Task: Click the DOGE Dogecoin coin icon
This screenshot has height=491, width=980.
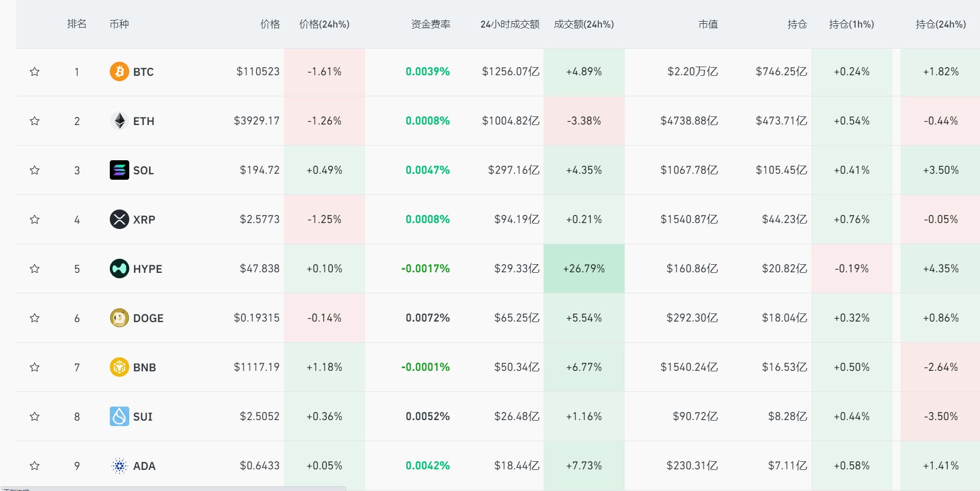Action: (119, 318)
